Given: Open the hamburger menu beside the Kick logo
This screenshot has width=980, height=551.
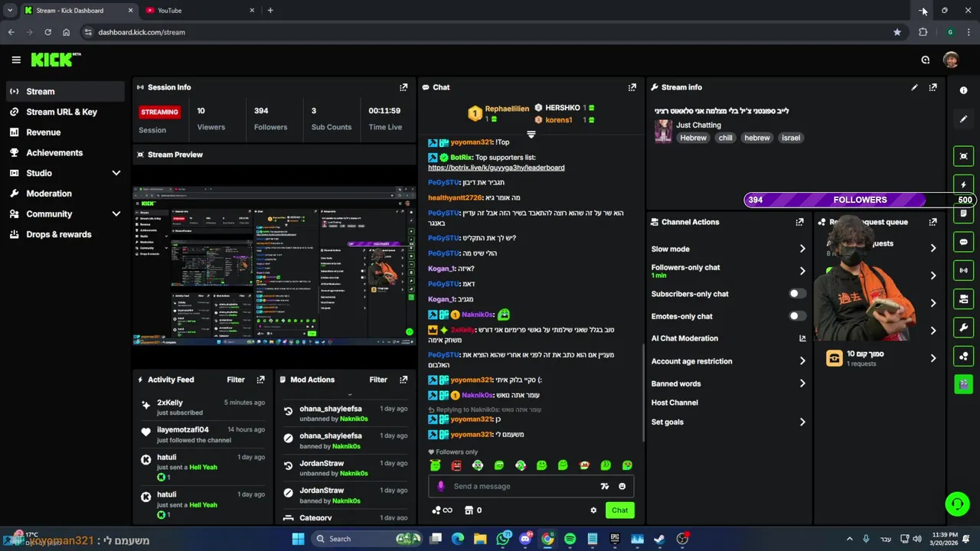Looking at the screenshot, I should click(16, 60).
